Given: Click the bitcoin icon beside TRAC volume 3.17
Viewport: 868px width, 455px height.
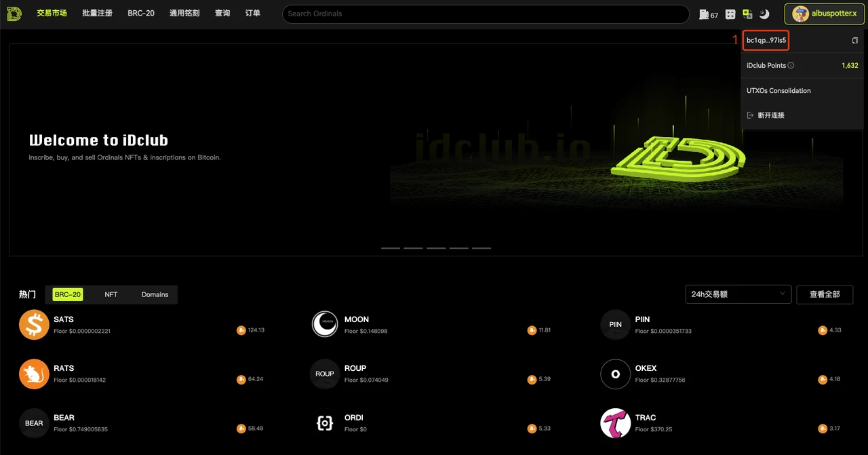Looking at the screenshot, I should pyautogui.click(x=823, y=429).
